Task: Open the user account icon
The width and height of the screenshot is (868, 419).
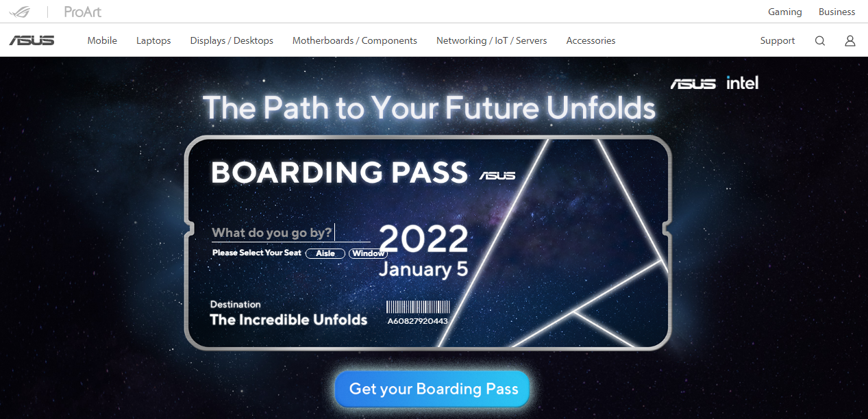Action: point(850,40)
